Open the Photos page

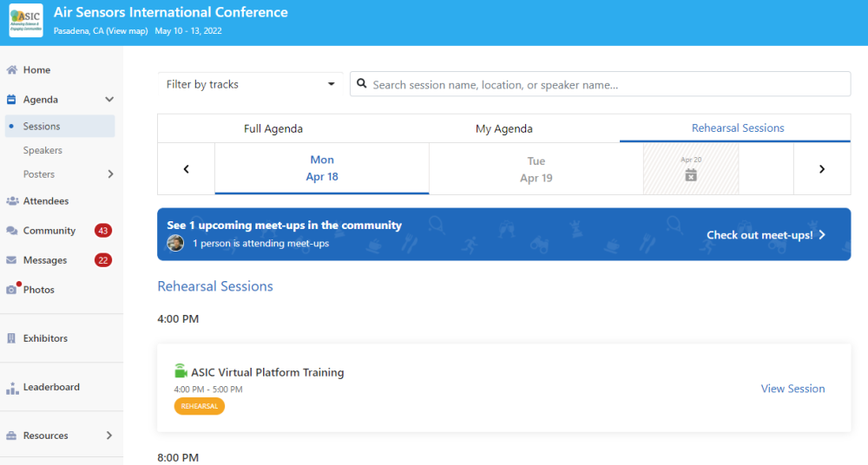pyautogui.click(x=39, y=290)
